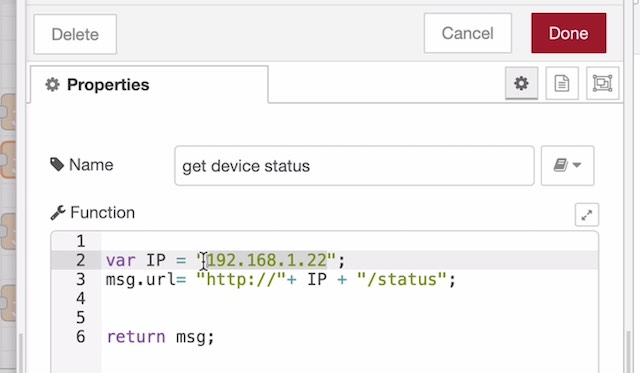Click the tag icon beside Name label
640x373 pixels.
[57, 165]
